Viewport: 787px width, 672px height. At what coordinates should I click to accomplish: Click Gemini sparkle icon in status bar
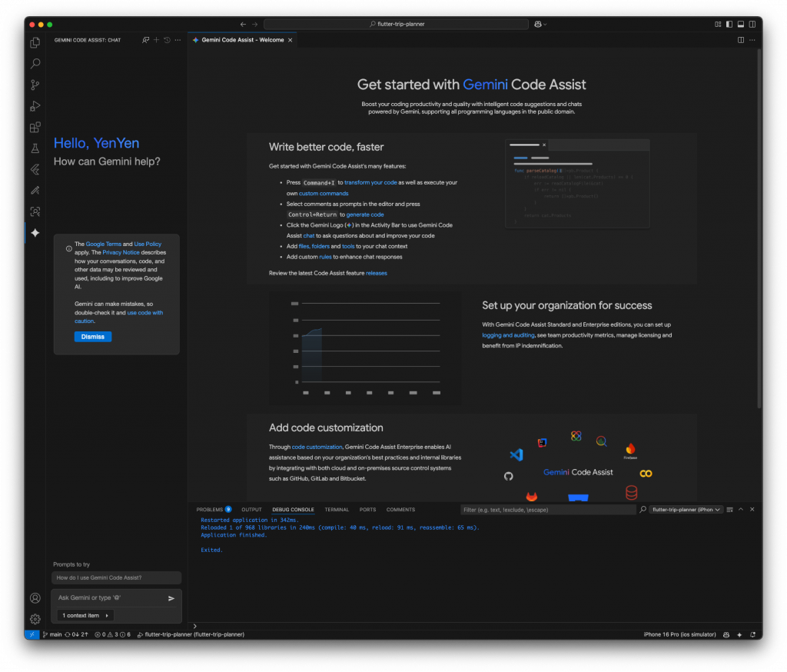[x=739, y=634]
